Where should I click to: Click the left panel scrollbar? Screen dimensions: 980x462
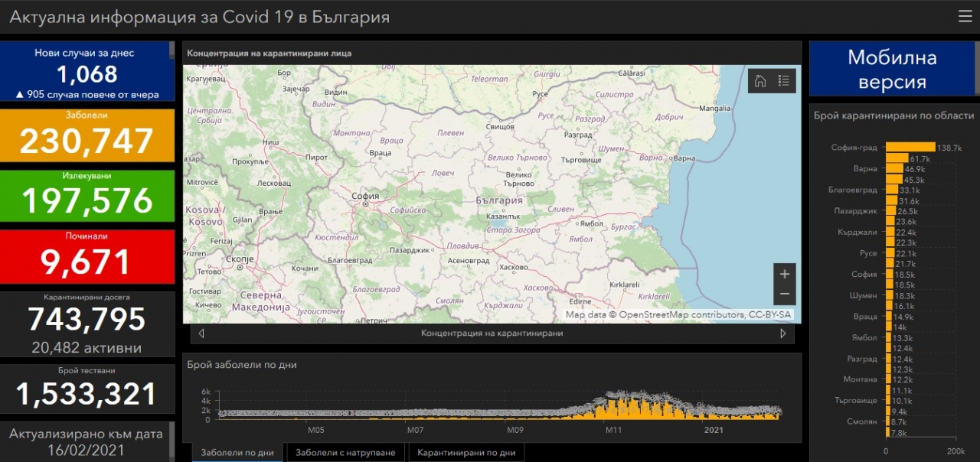click(x=171, y=50)
